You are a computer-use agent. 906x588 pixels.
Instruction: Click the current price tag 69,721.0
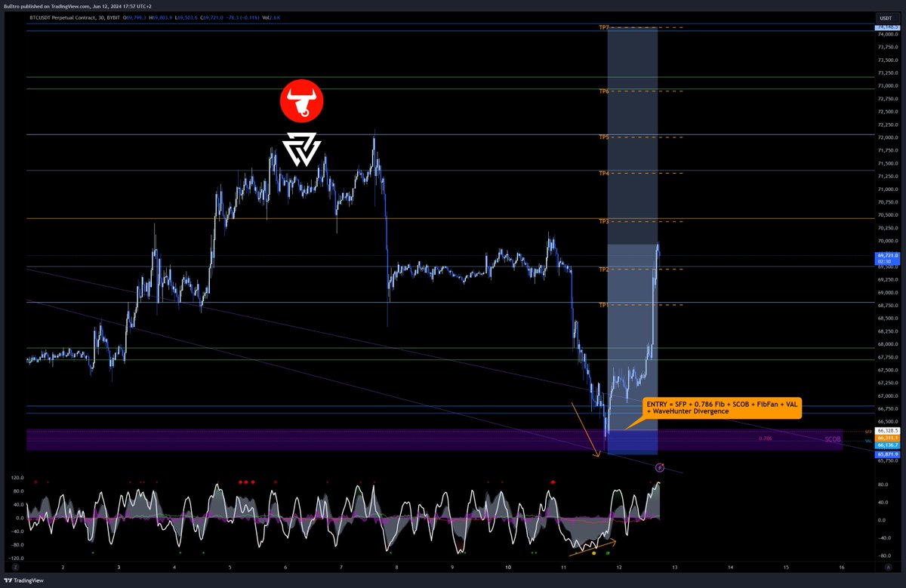click(886, 258)
